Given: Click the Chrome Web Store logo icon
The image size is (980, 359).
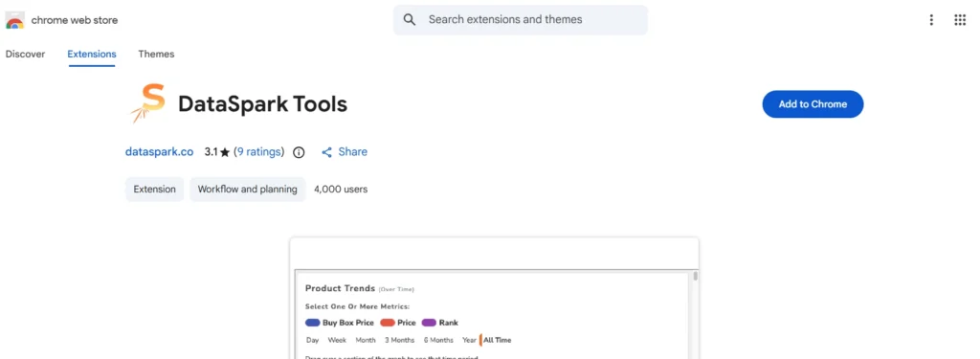Looking at the screenshot, I should [x=14, y=20].
